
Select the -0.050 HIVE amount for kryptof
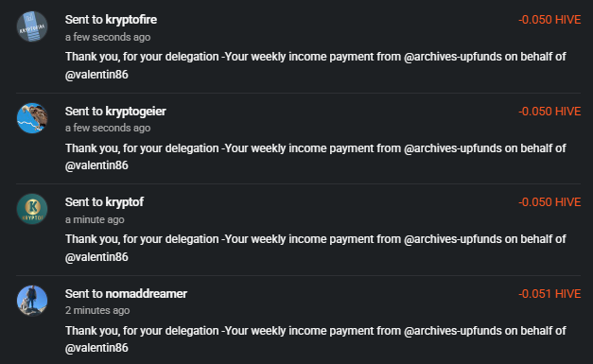549,202
